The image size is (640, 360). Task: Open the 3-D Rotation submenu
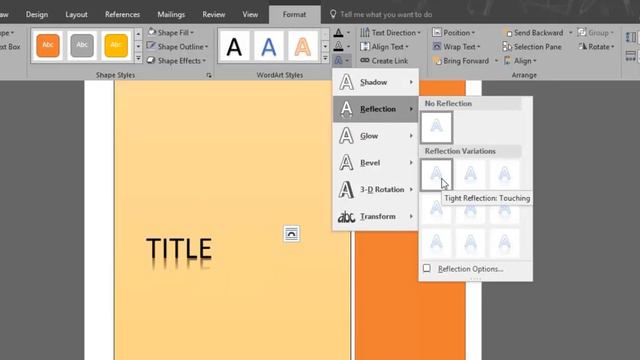pyautogui.click(x=376, y=189)
